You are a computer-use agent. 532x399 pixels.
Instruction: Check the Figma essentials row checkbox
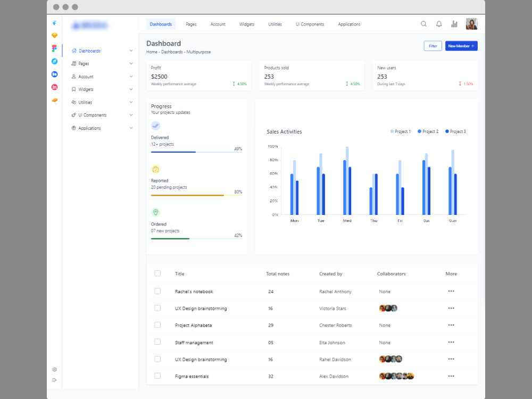click(x=157, y=376)
